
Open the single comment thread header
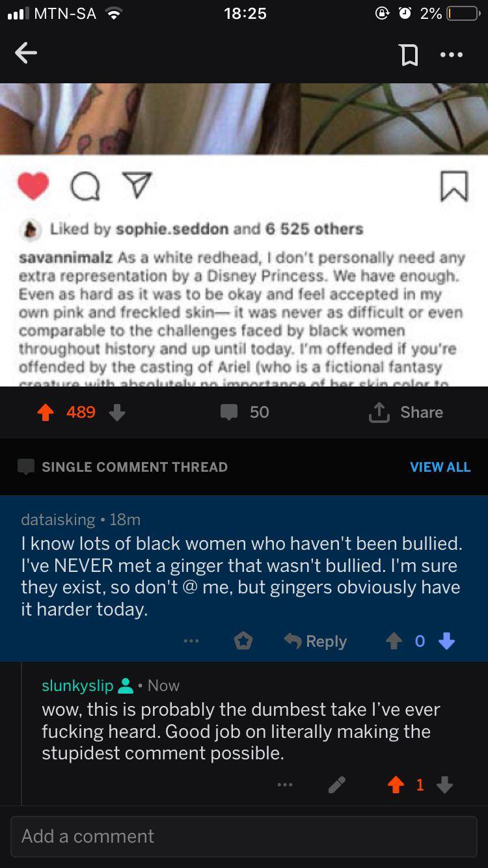tap(135, 467)
